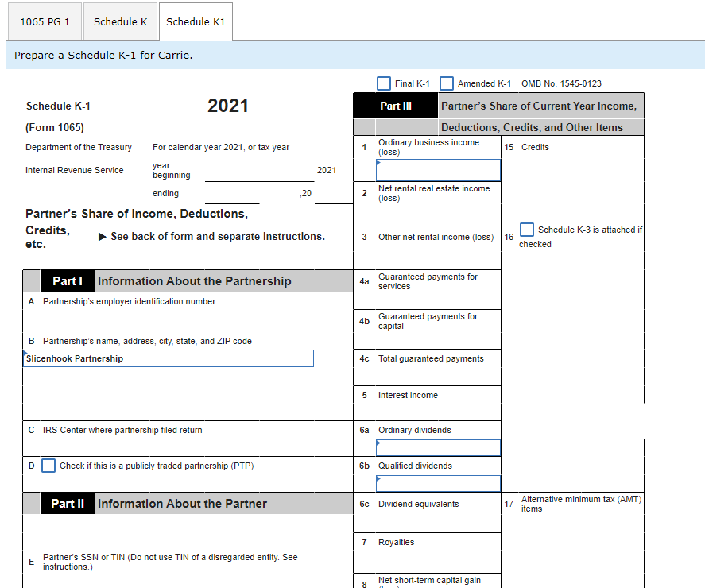The width and height of the screenshot is (705, 588).
Task: Check the Schedule K-3 attached box
Action: click(526, 230)
